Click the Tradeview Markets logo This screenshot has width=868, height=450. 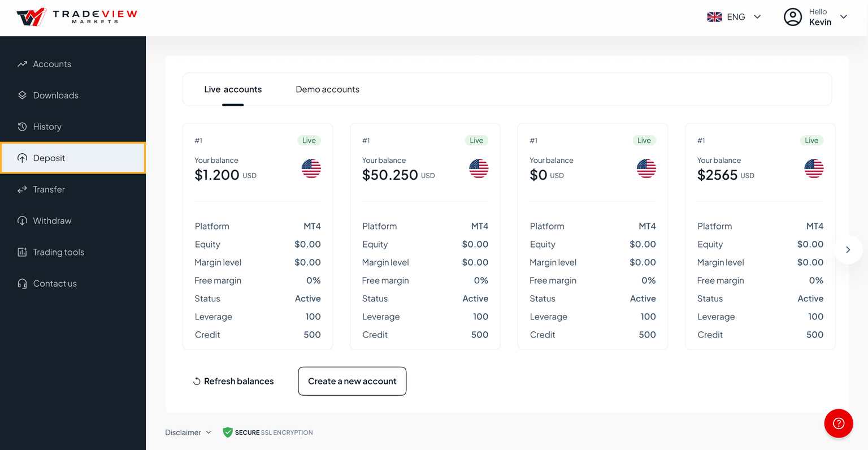76,17
